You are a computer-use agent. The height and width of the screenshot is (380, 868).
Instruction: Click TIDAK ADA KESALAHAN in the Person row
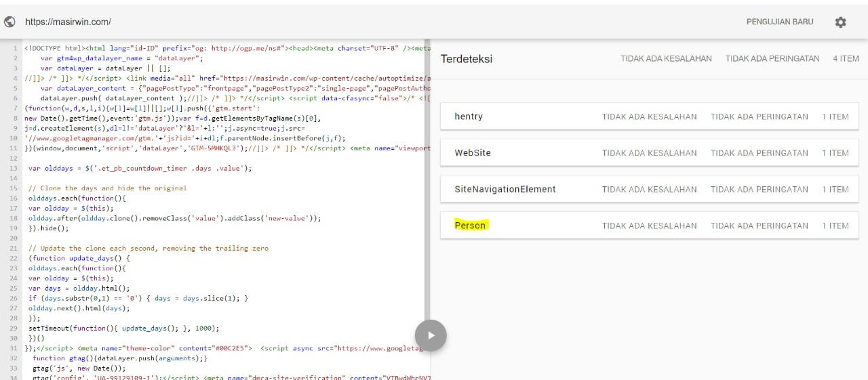click(650, 226)
